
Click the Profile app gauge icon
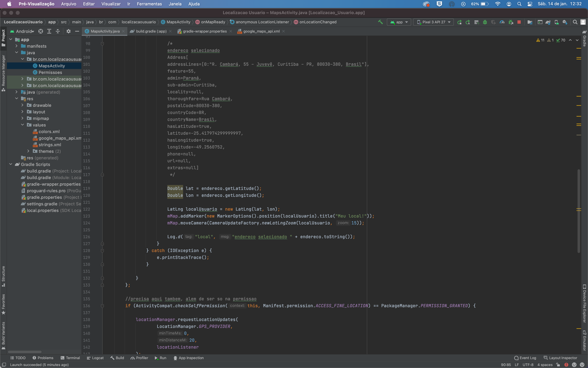coord(502,22)
